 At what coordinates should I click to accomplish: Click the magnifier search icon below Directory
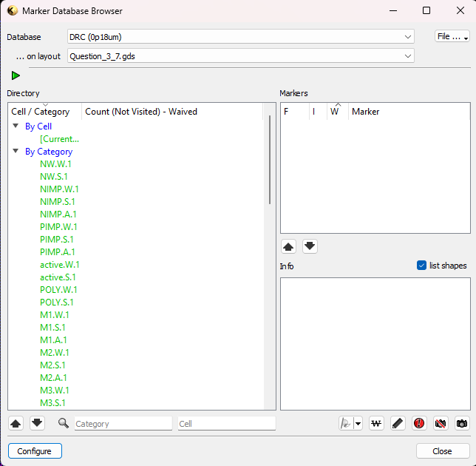[x=63, y=423]
